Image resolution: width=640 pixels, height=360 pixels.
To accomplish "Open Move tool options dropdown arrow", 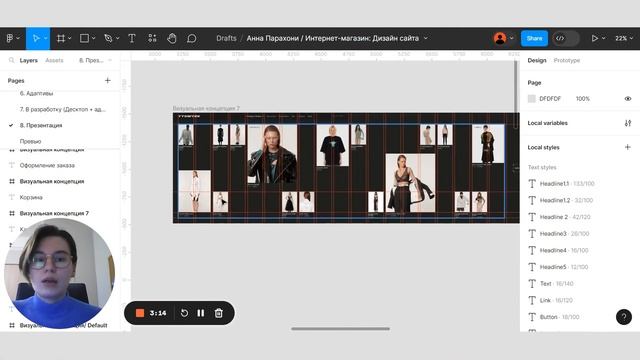I will click(45, 38).
